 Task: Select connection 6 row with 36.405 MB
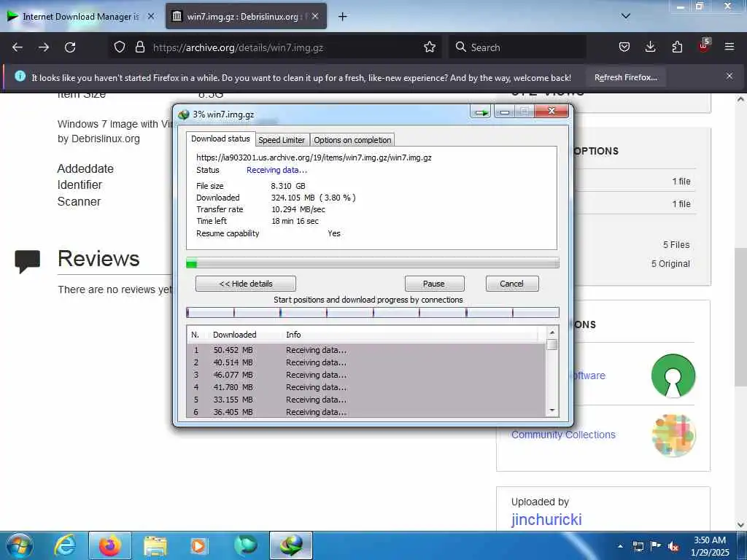(366, 412)
